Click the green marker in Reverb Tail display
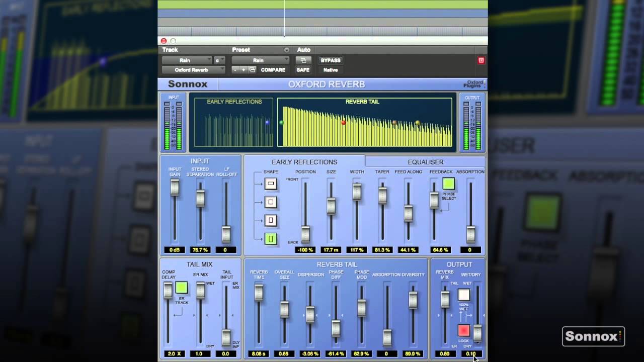Screen dimensions: 644x362 tap(282, 122)
